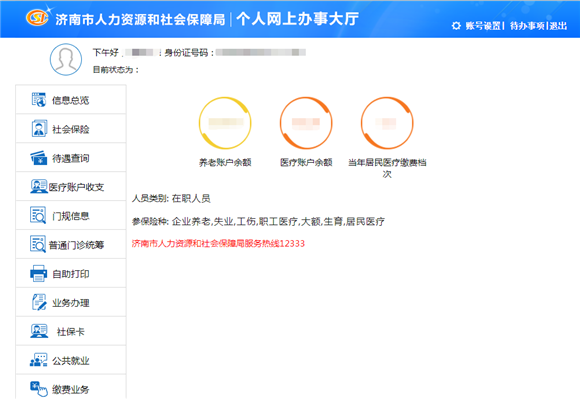Open 自助打印 from the sidebar
The image size is (580, 399).
(71, 273)
